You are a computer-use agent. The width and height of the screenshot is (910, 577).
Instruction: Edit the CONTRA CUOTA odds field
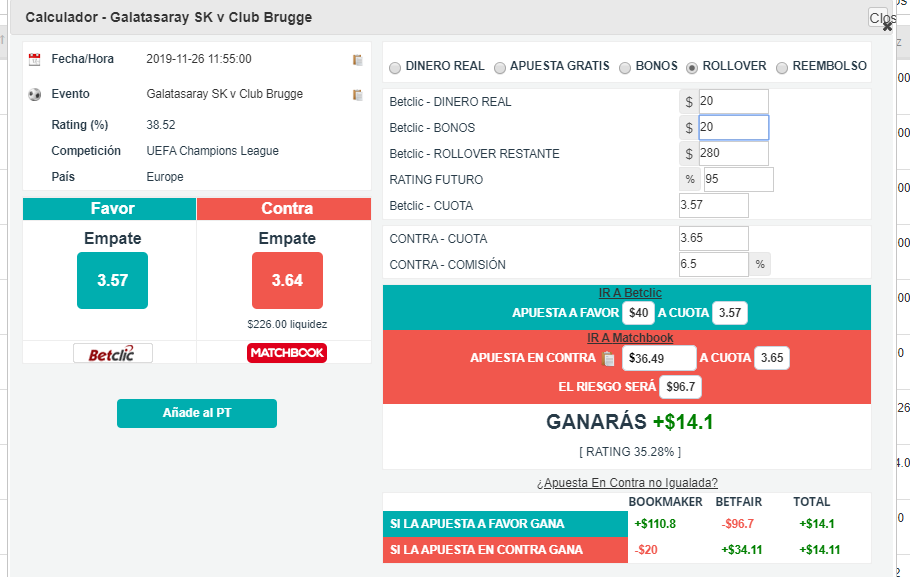click(x=714, y=239)
